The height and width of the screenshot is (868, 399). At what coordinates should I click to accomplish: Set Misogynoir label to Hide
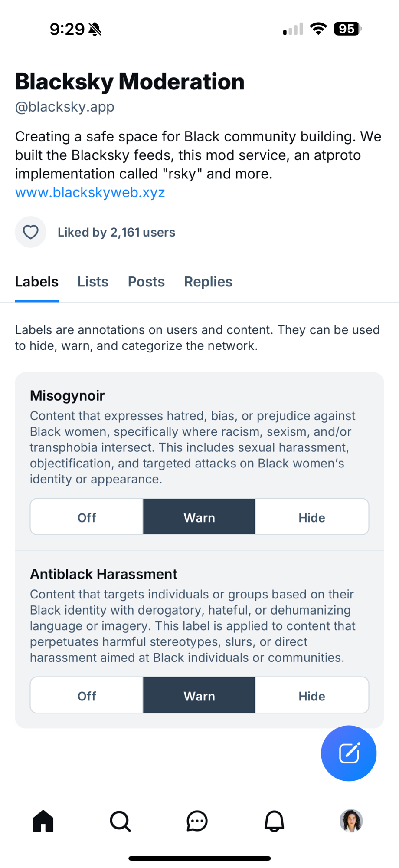point(311,517)
